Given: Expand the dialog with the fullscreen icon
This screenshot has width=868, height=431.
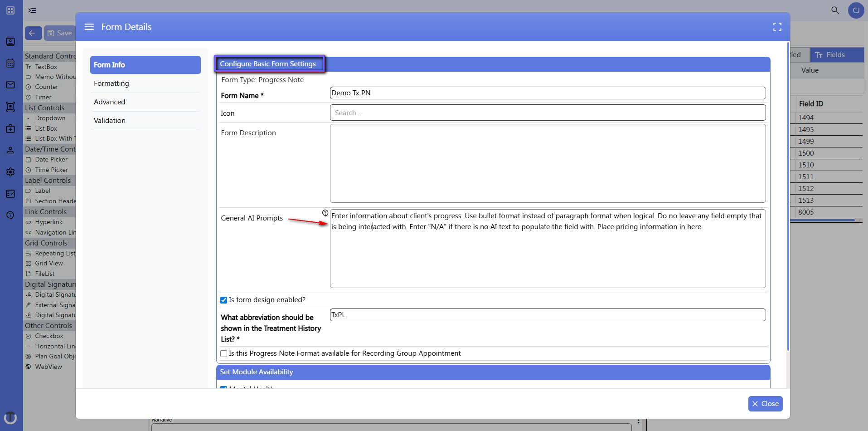Looking at the screenshot, I should [x=777, y=27].
